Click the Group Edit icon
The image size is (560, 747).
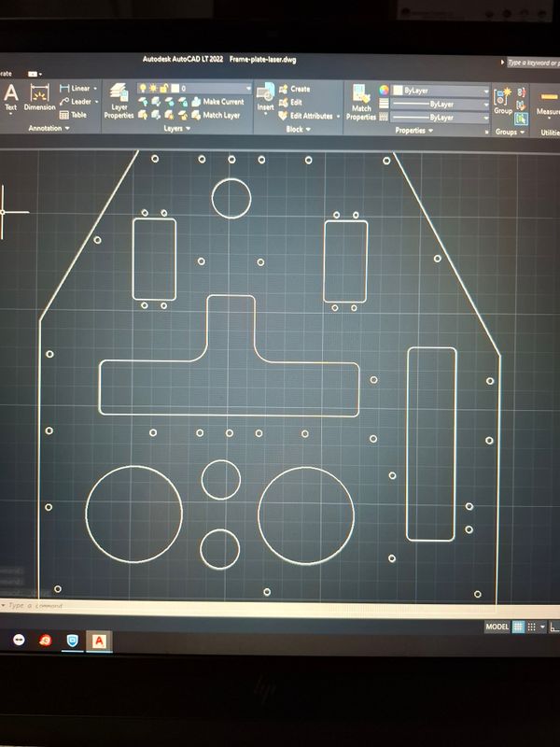pyautogui.click(x=521, y=106)
